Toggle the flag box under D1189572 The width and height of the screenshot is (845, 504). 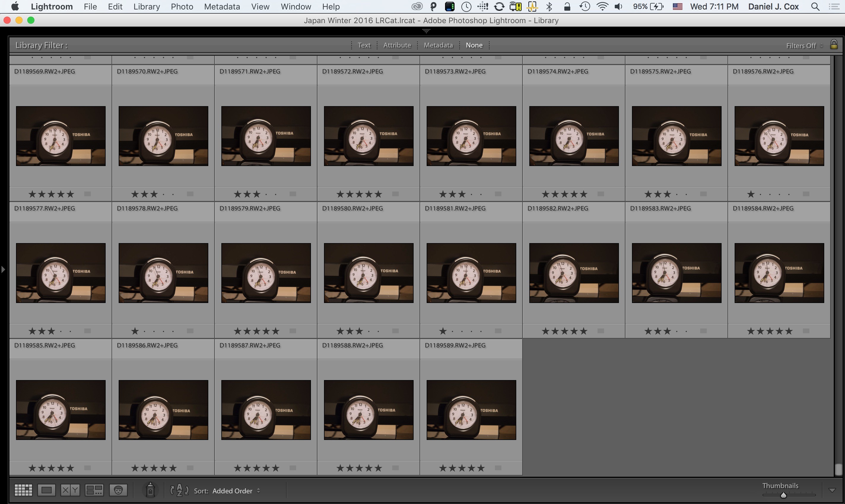coord(395,194)
